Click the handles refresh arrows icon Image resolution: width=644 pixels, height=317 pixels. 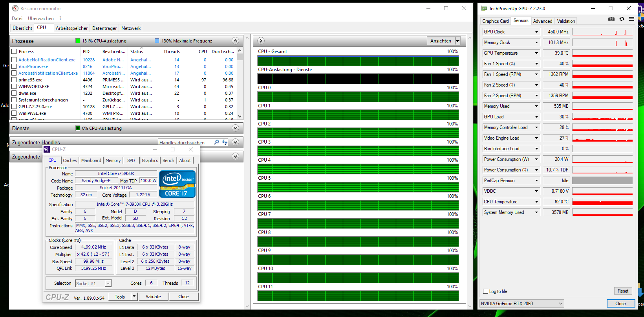click(225, 142)
